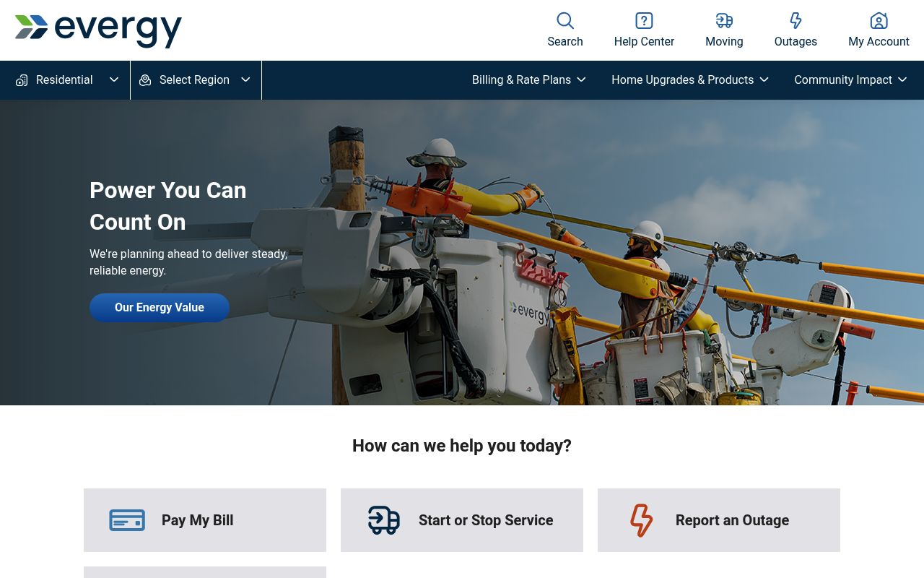The image size is (924, 578).
Task: Open the Help Center question-mark icon
Action: (644, 20)
